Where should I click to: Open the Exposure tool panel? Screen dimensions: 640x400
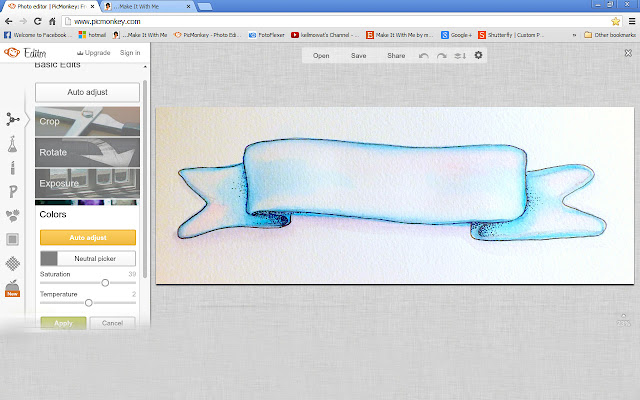pos(87,183)
